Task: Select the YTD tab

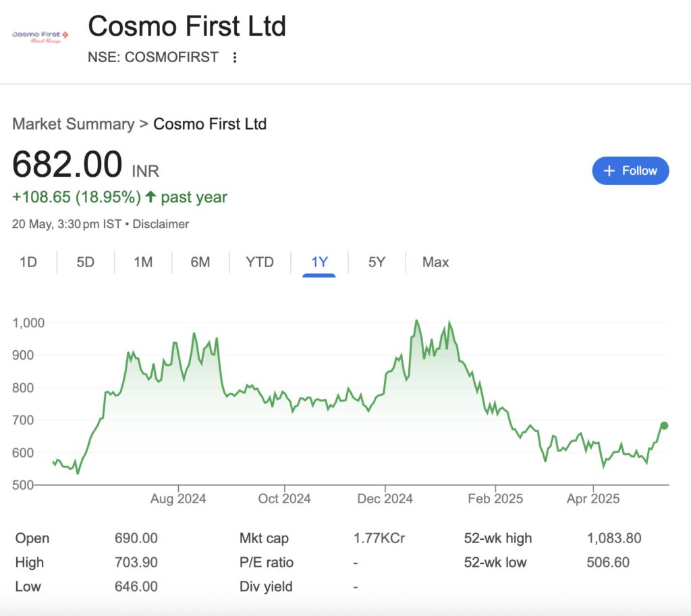Action: click(259, 262)
